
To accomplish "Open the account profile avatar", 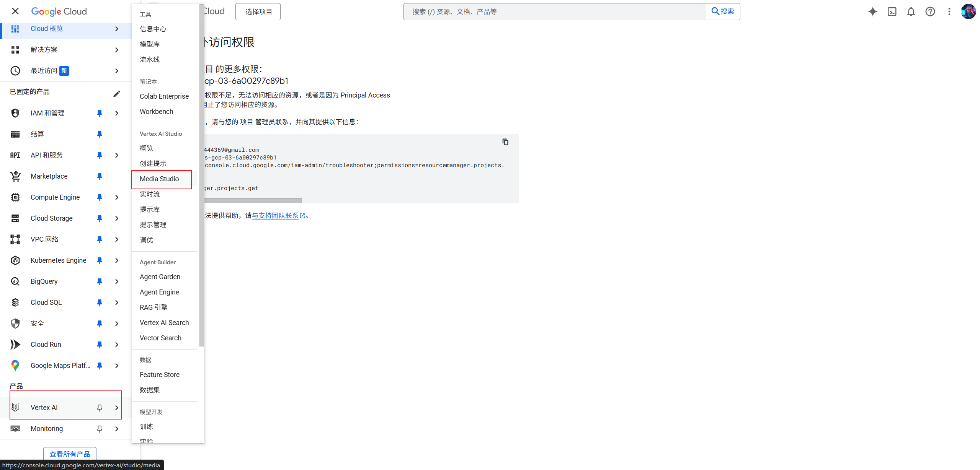I will click(969, 11).
